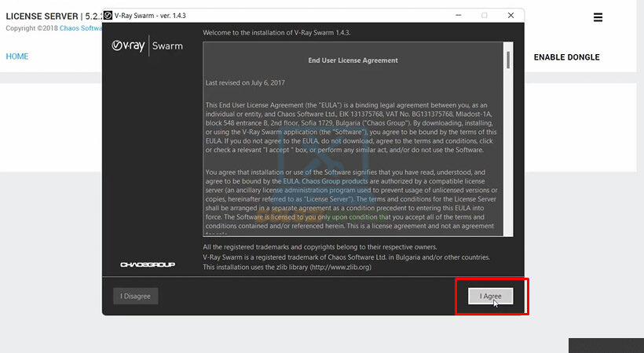
Task: Click the Swarm product name in sidebar
Action: coord(166,45)
